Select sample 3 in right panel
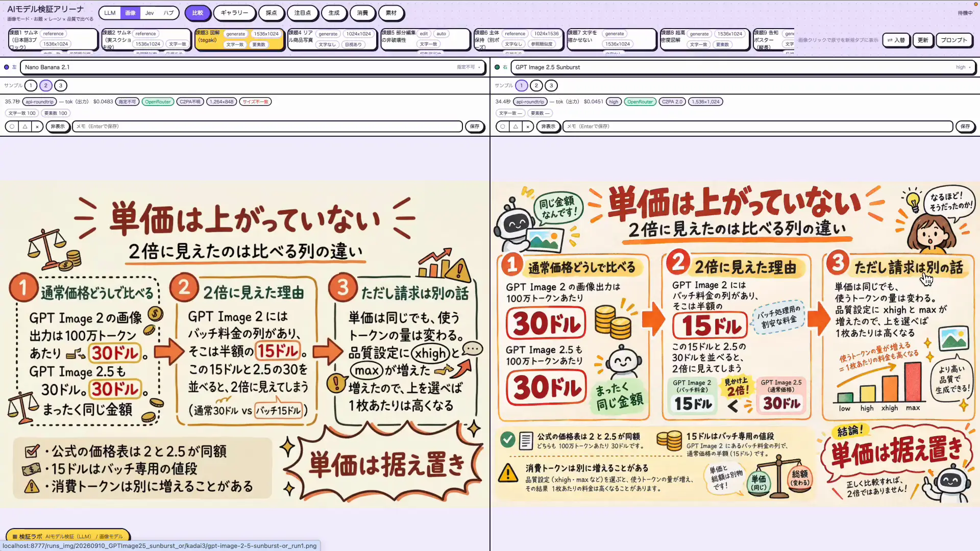This screenshot has width=980, height=551. click(x=551, y=86)
